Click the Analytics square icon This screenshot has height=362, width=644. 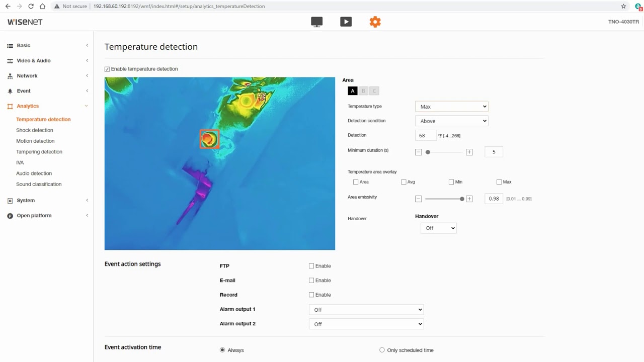[10, 106]
